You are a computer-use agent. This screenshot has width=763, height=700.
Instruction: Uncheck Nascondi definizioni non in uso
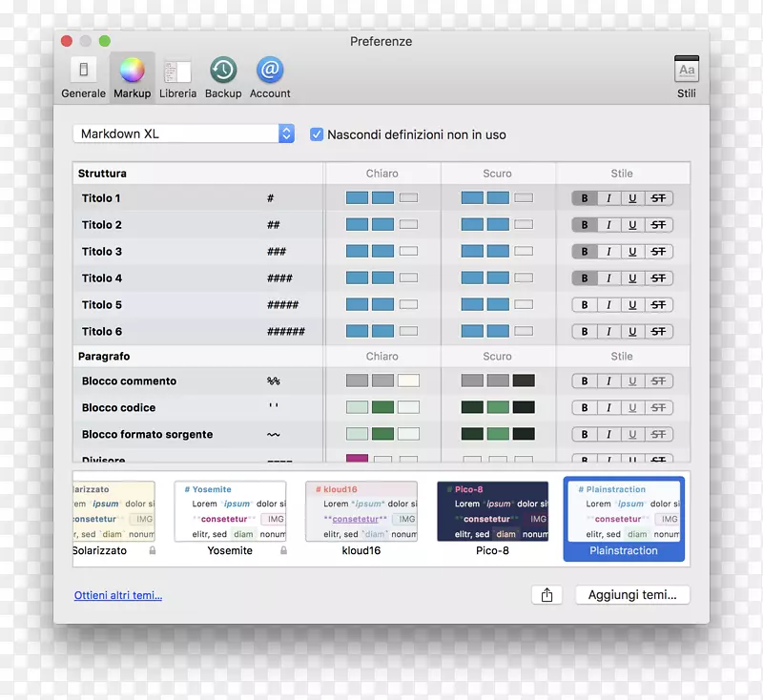pos(317,134)
